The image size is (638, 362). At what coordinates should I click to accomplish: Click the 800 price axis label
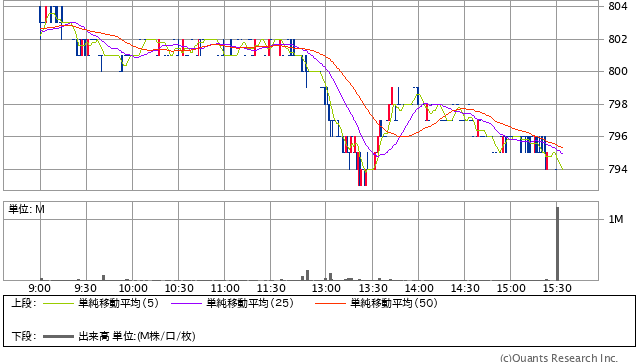(x=618, y=71)
